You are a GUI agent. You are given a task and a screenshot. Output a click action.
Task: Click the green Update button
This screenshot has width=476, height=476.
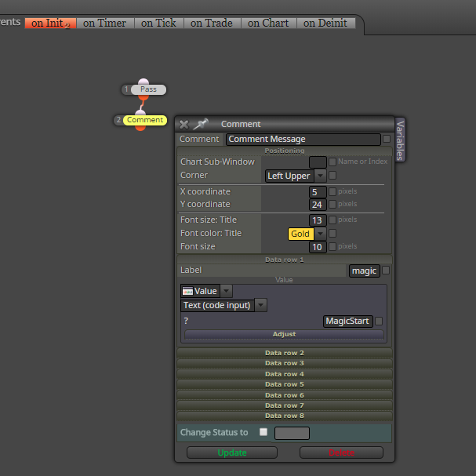coord(232,452)
